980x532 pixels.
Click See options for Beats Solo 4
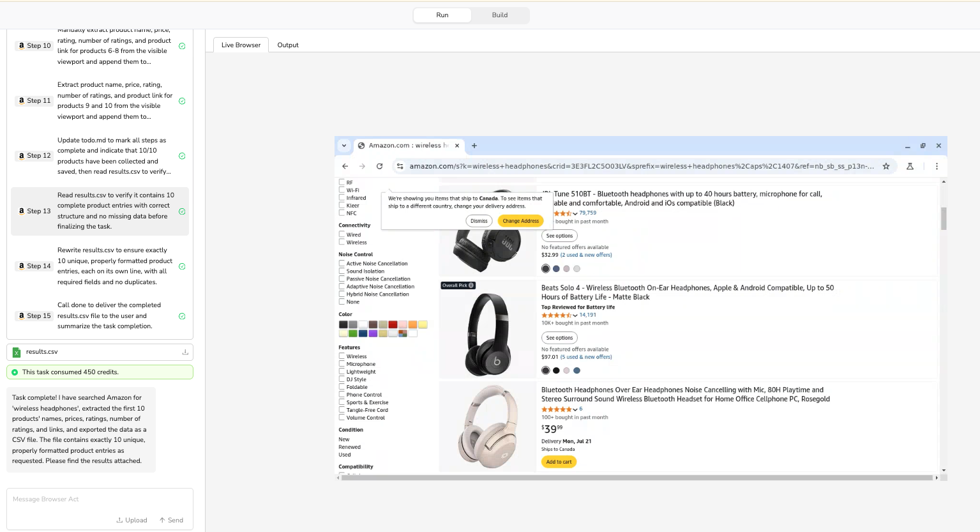(559, 338)
